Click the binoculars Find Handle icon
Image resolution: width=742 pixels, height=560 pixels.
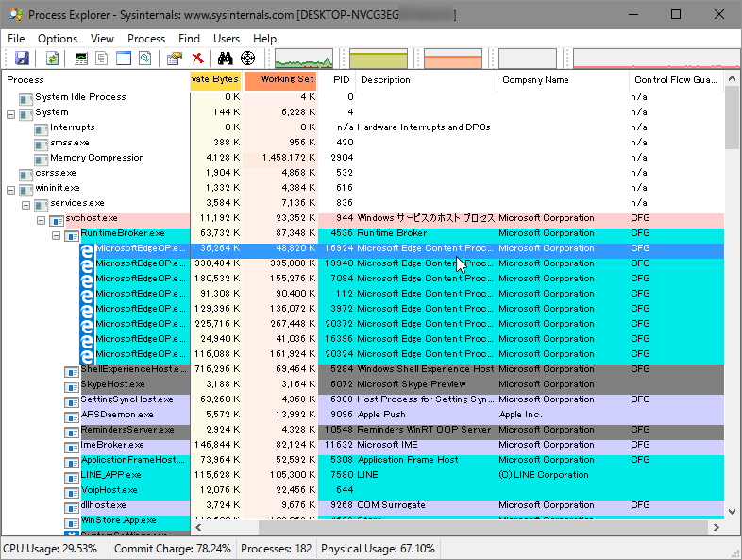pos(226,59)
